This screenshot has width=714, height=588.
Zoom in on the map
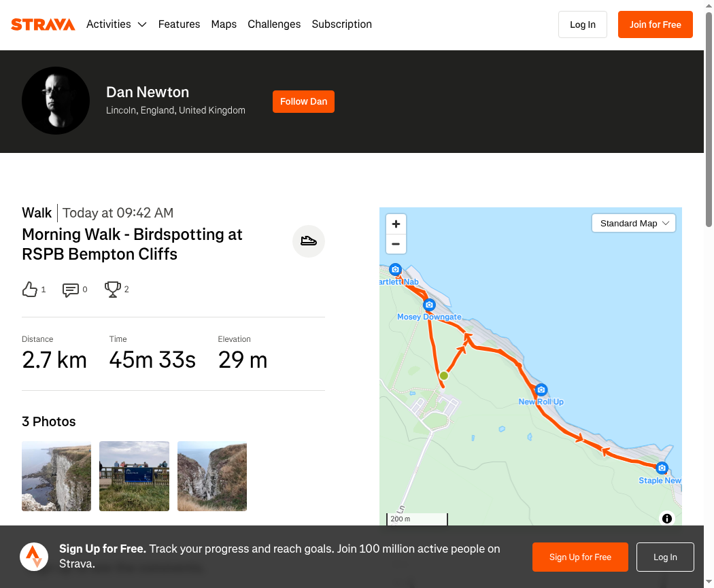396,224
